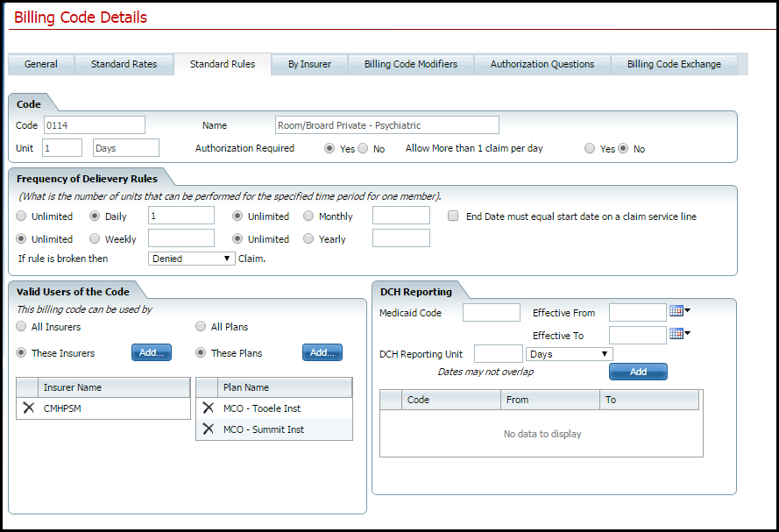Click Add button next to These Plans
The image size is (779, 532).
[322, 352]
